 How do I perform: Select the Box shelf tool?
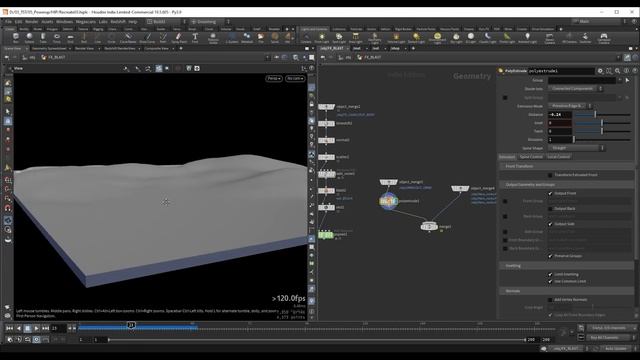tap(16, 38)
